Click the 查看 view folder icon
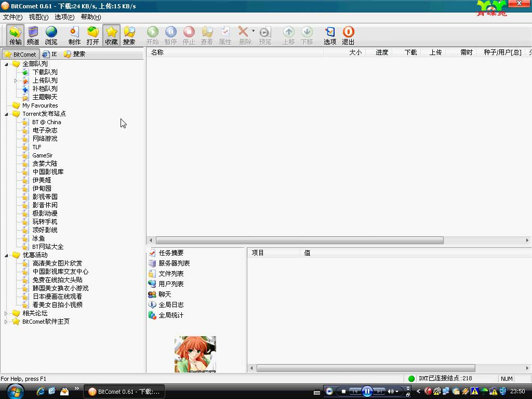The width and height of the screenshot is (532, 399). pyautogui.click(x=207, y=35)
